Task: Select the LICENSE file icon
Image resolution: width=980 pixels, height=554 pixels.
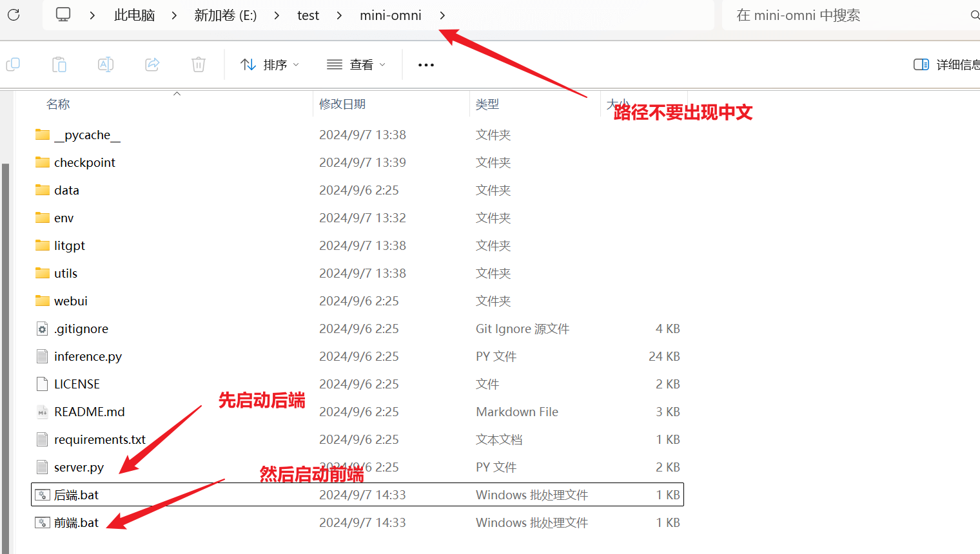Action: [43, 384]
